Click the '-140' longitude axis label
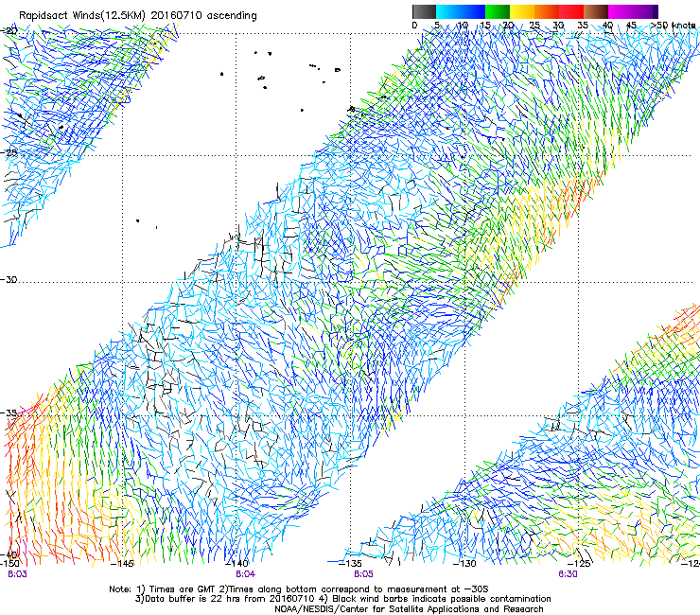The height and width of the screenshot is (615, 700). [236, 563]
